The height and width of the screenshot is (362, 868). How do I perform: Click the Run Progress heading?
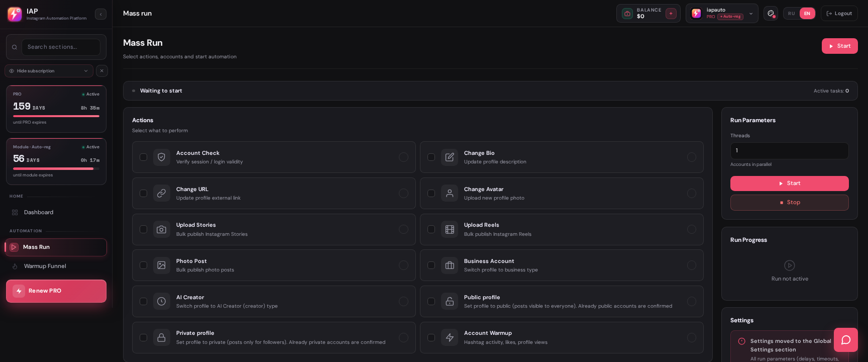point(748,240)
